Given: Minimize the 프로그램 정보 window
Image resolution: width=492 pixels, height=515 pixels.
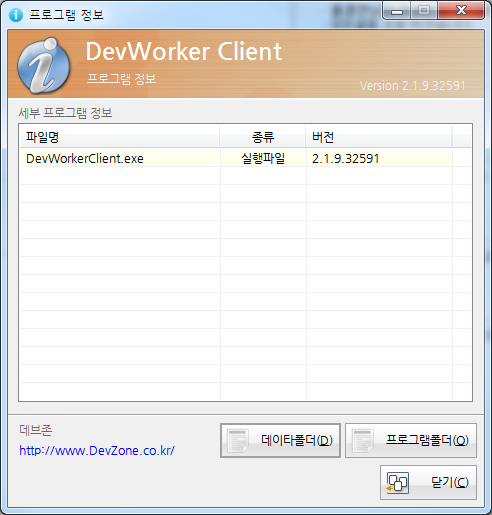Looking at the screenshot, I should click(397, 11).
